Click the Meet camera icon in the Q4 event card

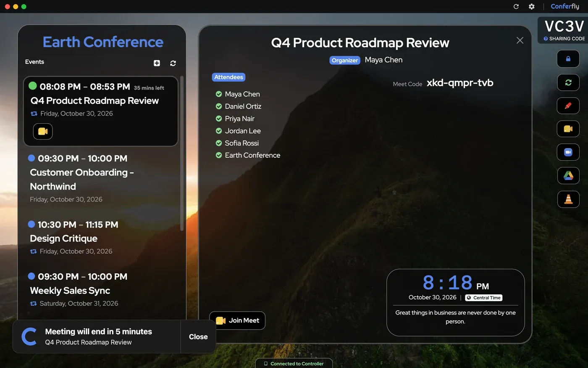43,131
